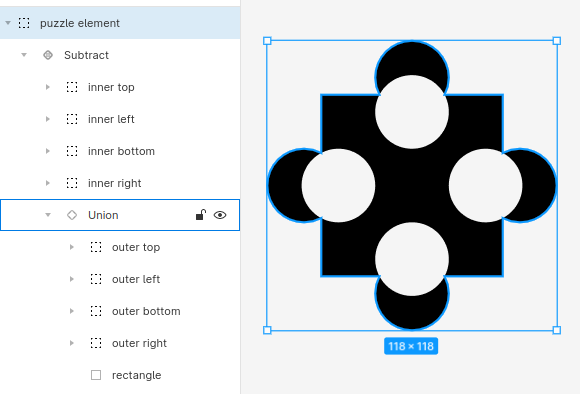Toggle the lock on Union layer
The image size is (580, 394).
(x=201, y=215)
